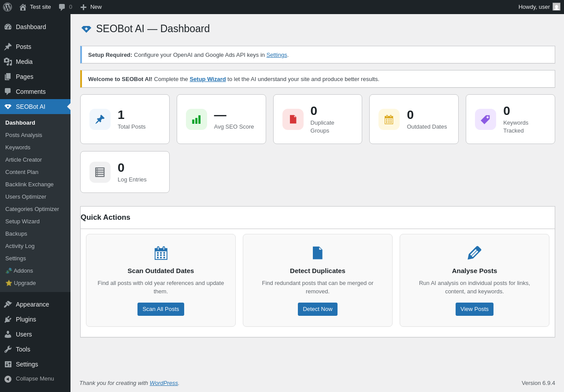Image resolution: width=564 pixels, height=392 pixels.
Task: Click the Outdated Dates calendar icon
Action: [389, 119]
